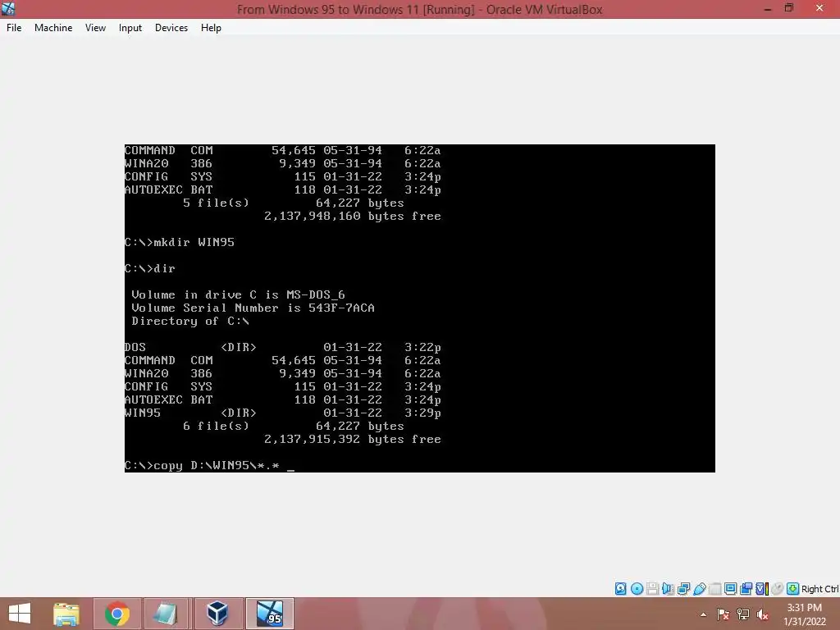Restore down the VirtualBox VM window
The image size is (840, 630).
pos(789,8)
